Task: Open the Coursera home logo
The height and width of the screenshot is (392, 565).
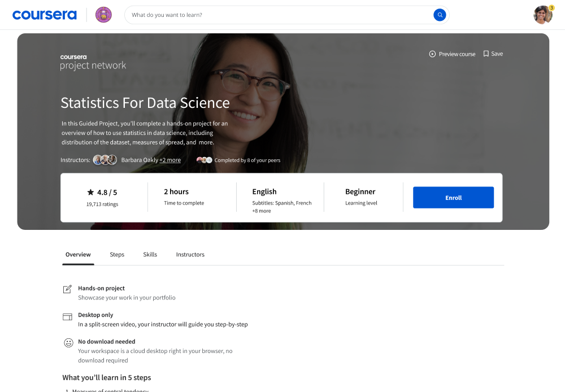Action: click(44, 15)
